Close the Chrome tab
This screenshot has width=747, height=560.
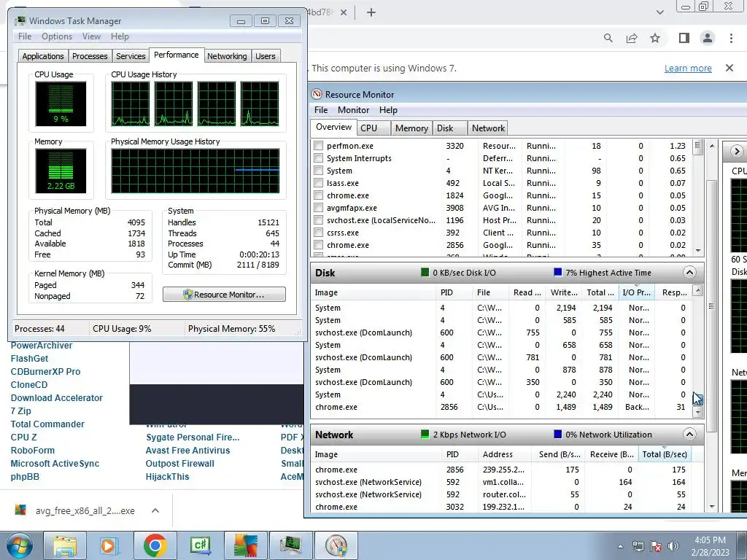click(x=344, y=12)
